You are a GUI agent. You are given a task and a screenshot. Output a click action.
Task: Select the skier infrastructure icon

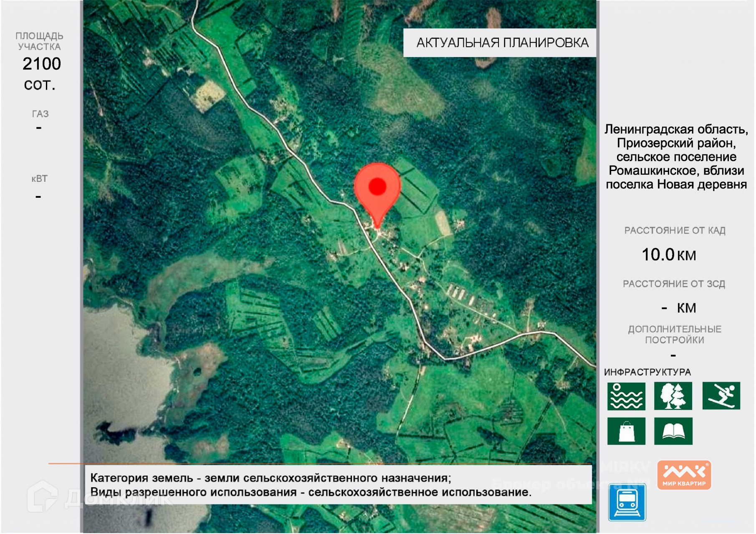coord(721,395)
